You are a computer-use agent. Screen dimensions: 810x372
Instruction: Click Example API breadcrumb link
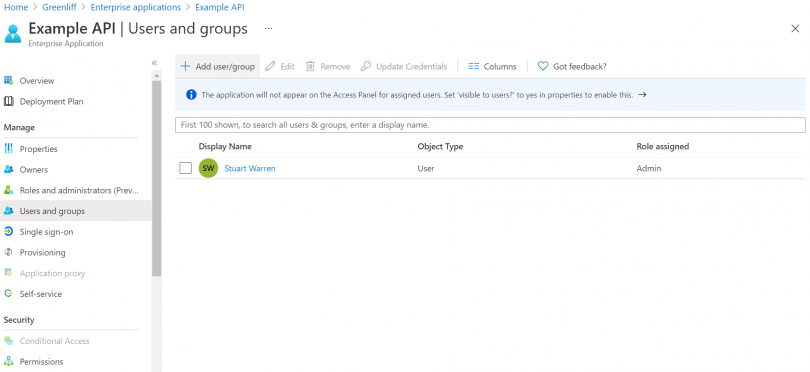(220, 7)
